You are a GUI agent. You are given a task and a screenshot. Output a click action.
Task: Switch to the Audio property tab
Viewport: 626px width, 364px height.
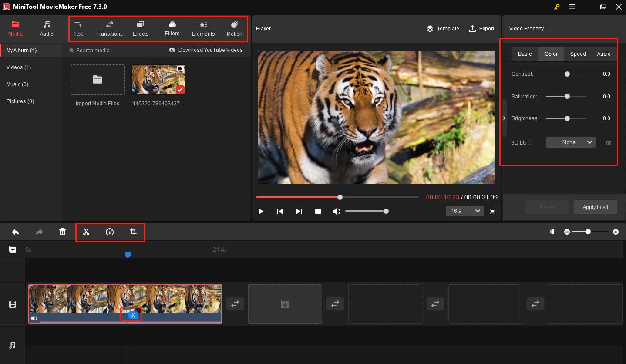(604, 54)
